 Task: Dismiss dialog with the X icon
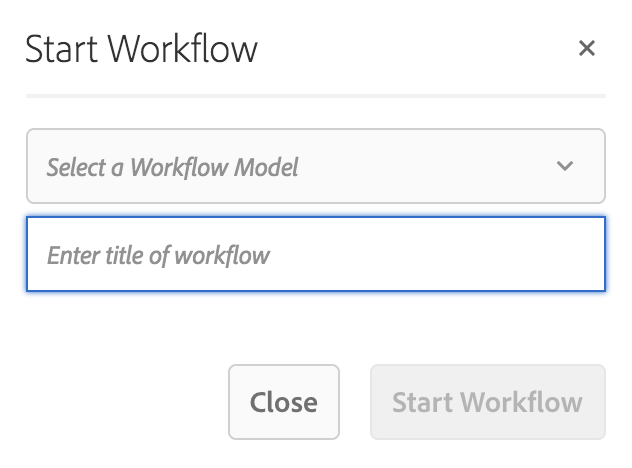[587, 48]
